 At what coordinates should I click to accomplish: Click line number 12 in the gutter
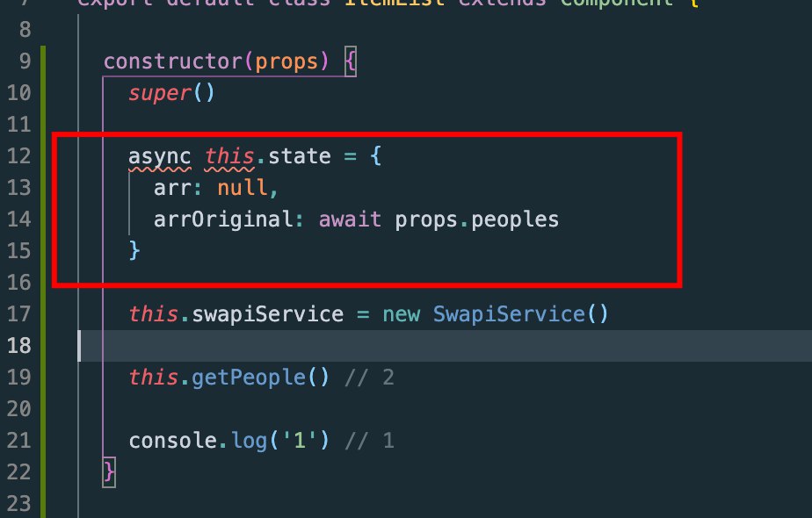(x=18, y=156)
